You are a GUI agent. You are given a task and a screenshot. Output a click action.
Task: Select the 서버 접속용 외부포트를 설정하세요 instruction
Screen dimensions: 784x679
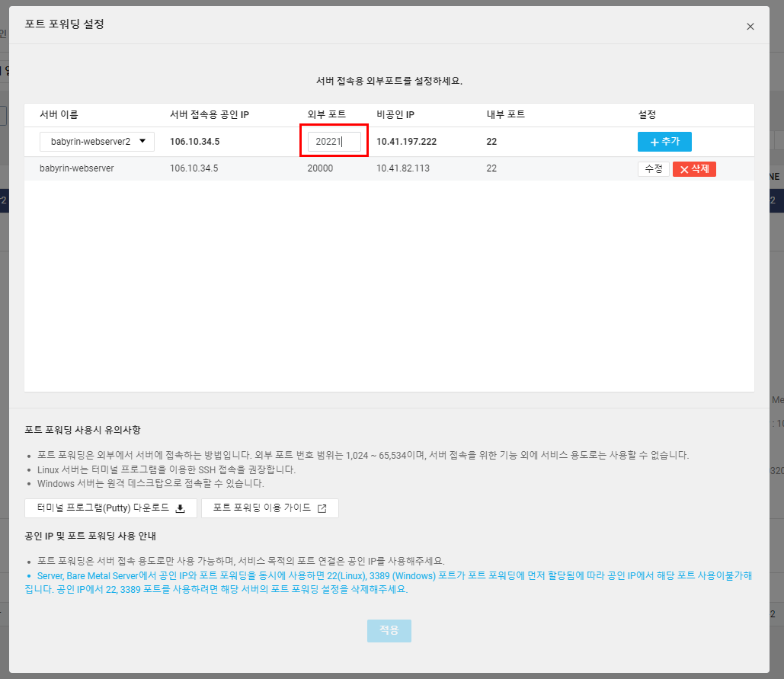pos(389,81)
